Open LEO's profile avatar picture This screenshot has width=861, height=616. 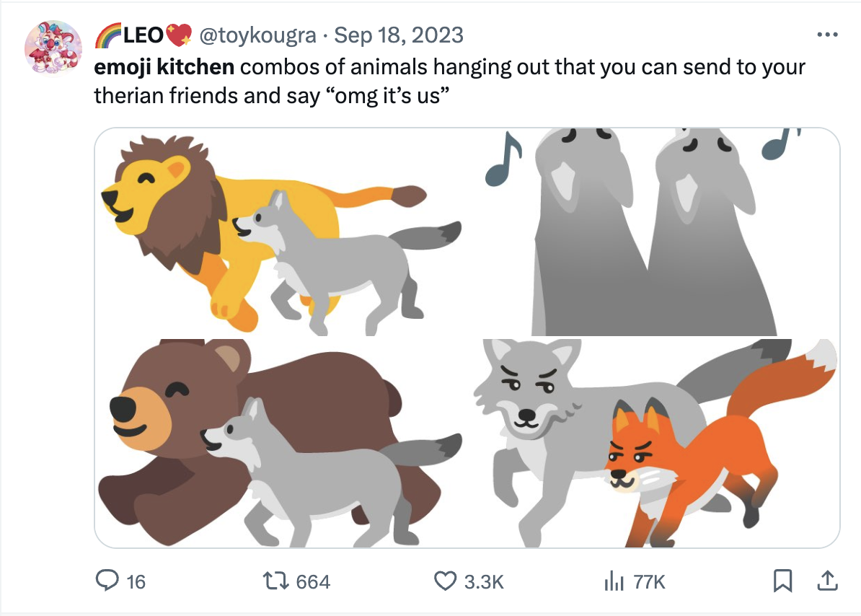[53, 49]
